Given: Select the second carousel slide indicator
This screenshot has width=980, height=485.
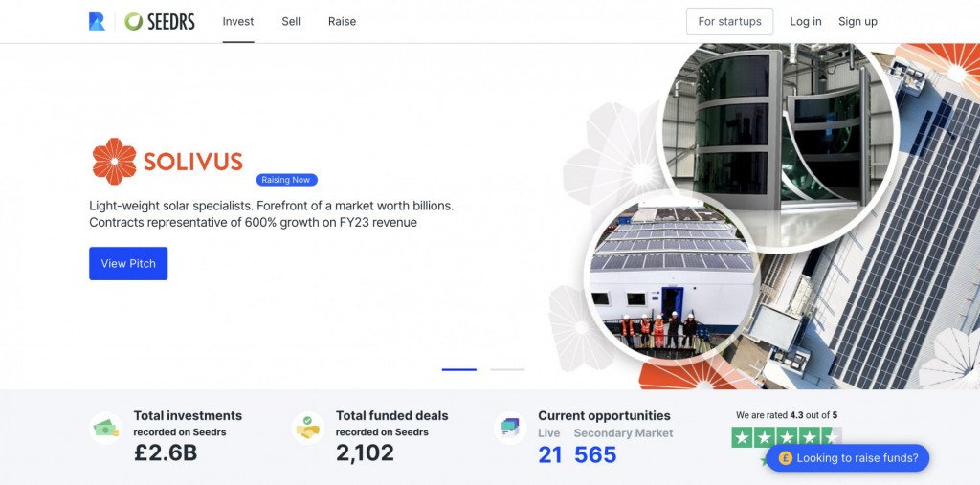Looking at the screenshot, I should point(507,369).
